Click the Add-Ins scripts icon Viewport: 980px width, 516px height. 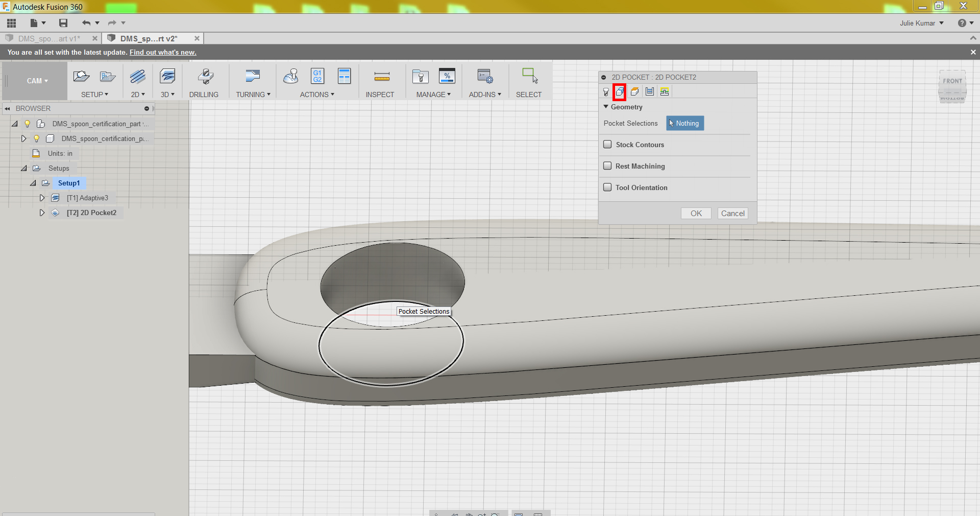(x=485, y=77)
